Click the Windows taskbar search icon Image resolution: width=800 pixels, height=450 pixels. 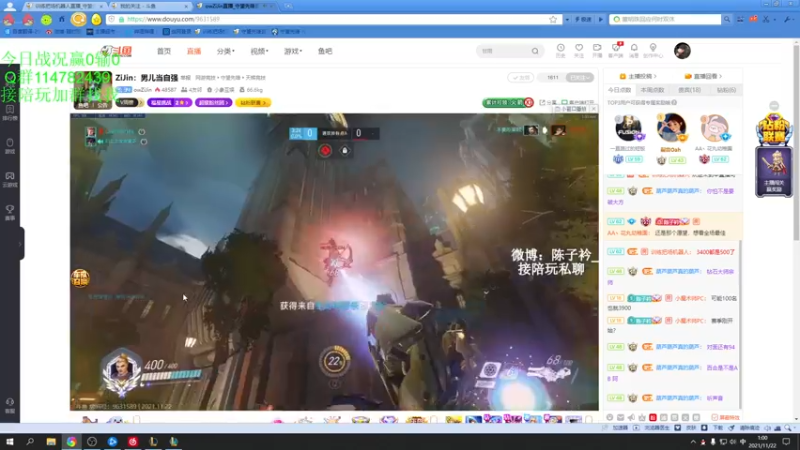pyautogui.click(x=30, y=441)
